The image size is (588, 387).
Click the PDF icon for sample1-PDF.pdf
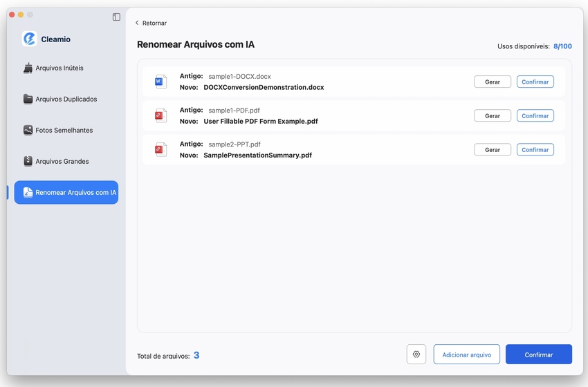[160, 115]
